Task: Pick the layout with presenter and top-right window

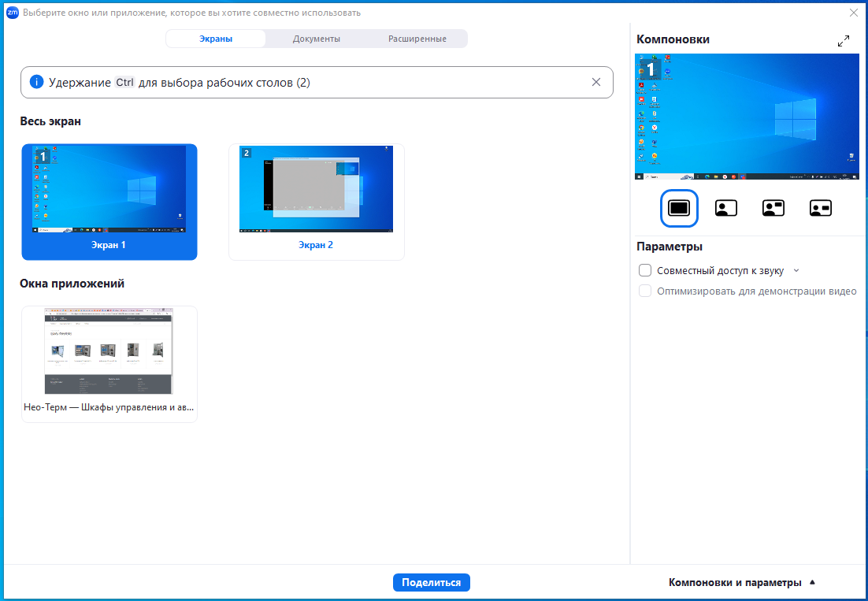Action: (773, 208)
